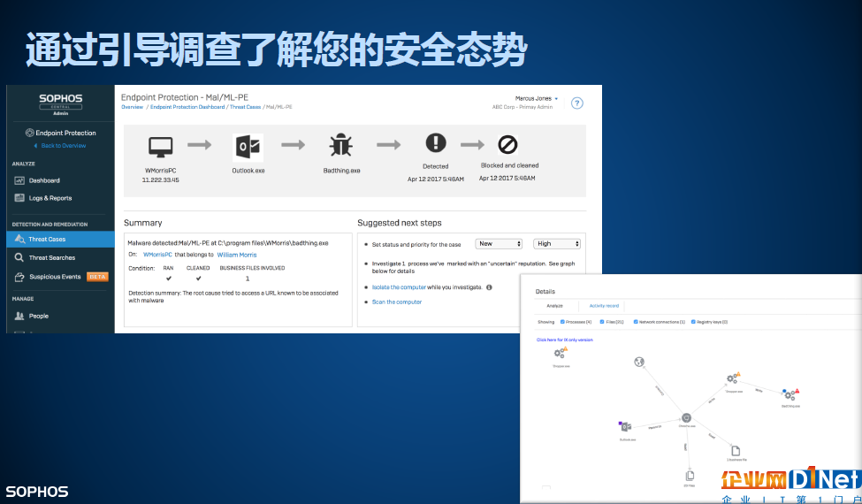Click the 'Suggested next steps' heading
This screenshot has width=862, height=504.
click(399, 223)
